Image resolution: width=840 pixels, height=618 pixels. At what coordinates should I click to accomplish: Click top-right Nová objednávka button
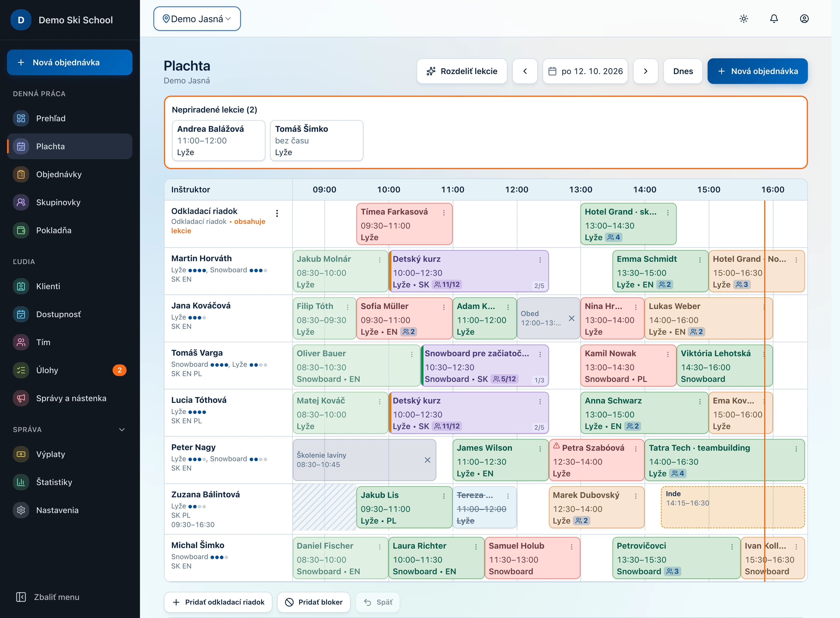click(757, 71)
